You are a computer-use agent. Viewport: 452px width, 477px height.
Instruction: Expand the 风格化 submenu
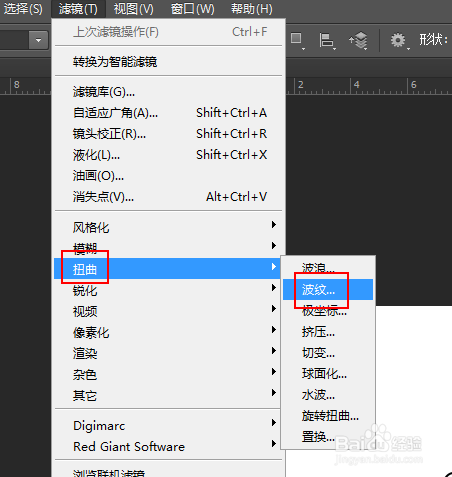click(x=168, y=227)
